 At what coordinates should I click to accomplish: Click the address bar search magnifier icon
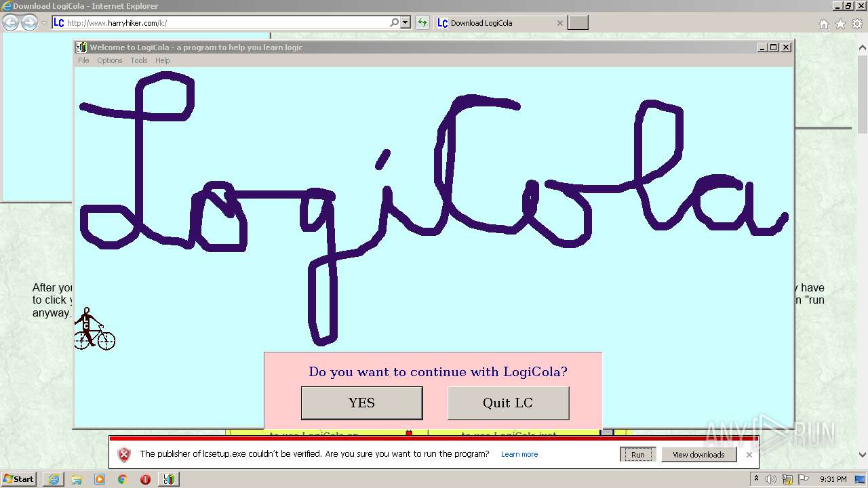(x=395, y=22)
